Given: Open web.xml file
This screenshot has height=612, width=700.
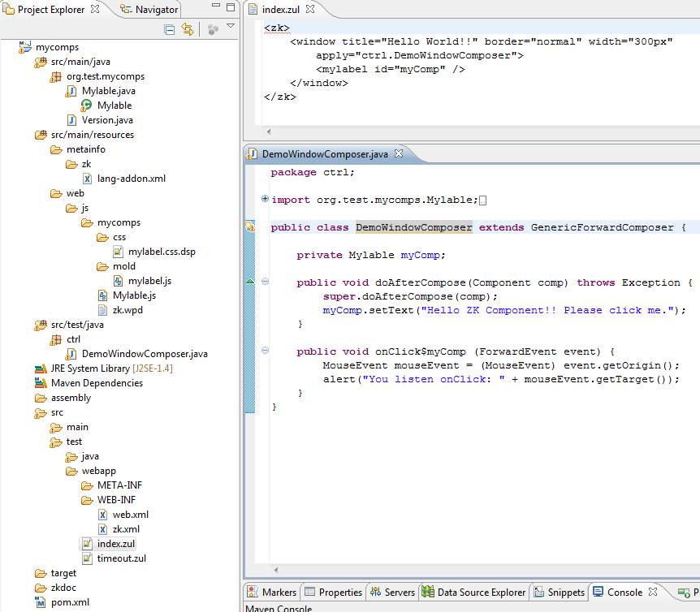Looking at the screenshot, I should coord(131,515).
